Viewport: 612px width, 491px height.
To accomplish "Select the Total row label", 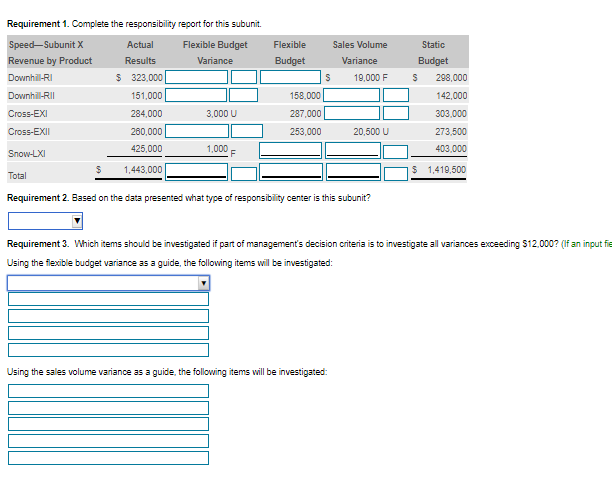I will (x=18, y=176).
